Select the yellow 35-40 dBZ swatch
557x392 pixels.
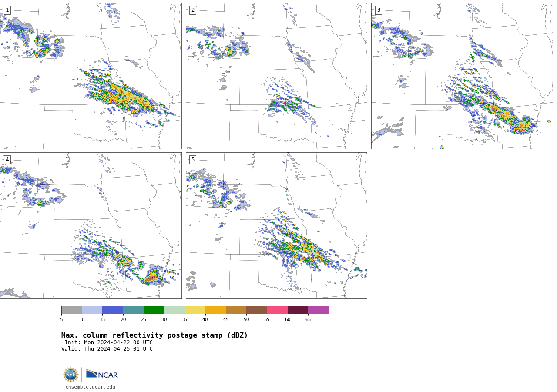coord(195,310)
